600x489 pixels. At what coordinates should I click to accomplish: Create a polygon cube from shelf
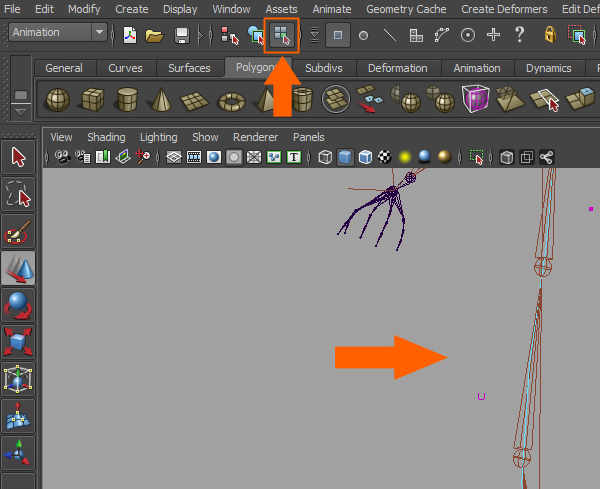point(93,99)
